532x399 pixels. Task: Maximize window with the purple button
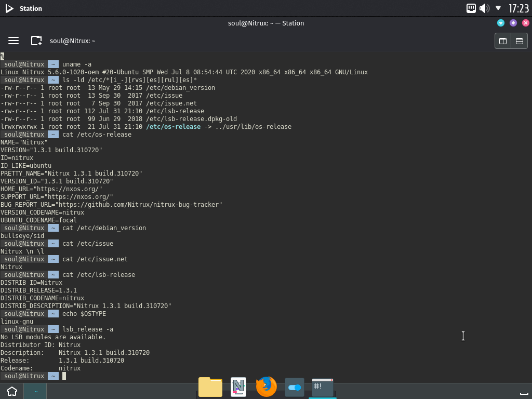[x=513, y=23]
